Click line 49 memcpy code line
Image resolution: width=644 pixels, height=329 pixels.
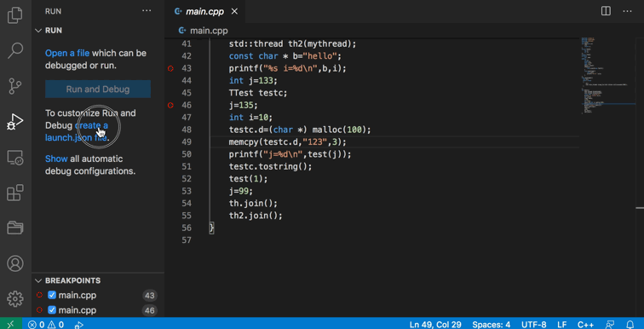288,142
